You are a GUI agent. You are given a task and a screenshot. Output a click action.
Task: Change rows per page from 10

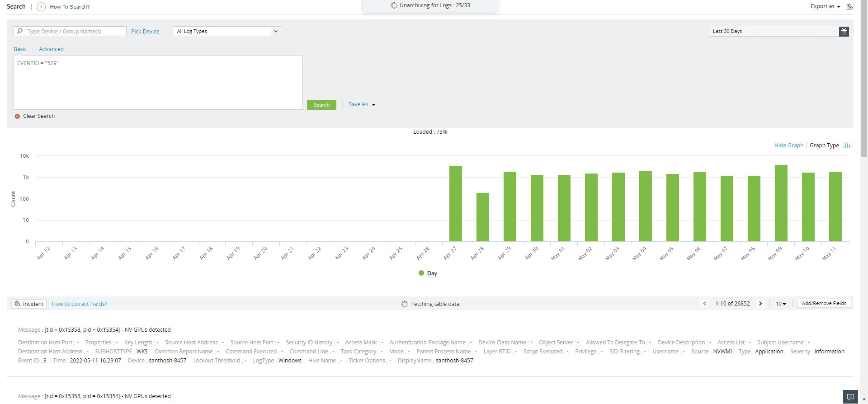(x=781, y=304)
